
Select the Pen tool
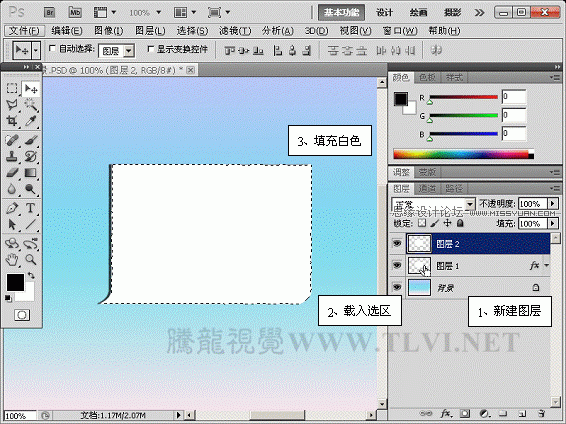click(x=12, y=208)
